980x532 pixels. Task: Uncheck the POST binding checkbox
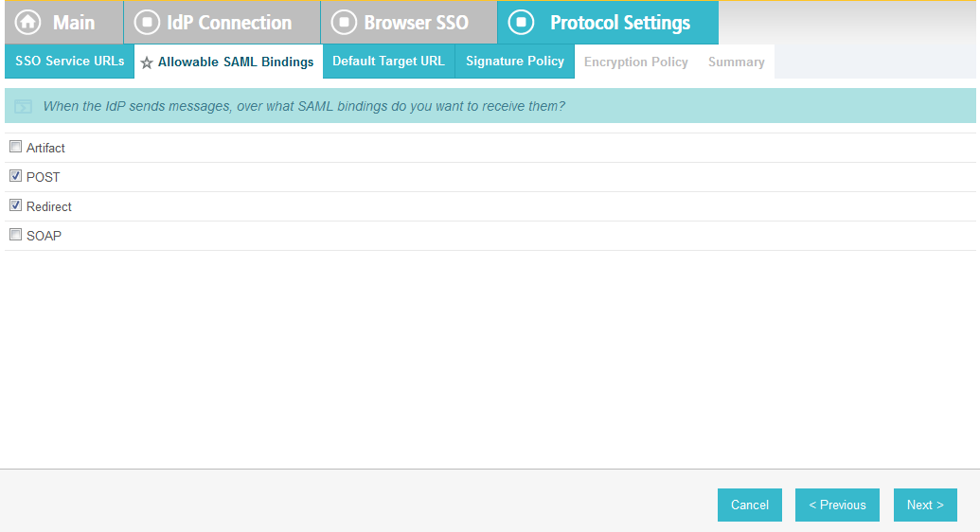click(16, 176)
